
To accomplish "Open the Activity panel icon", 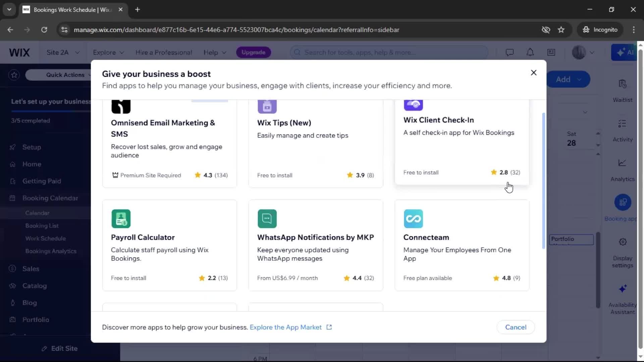I will [622, 124].
